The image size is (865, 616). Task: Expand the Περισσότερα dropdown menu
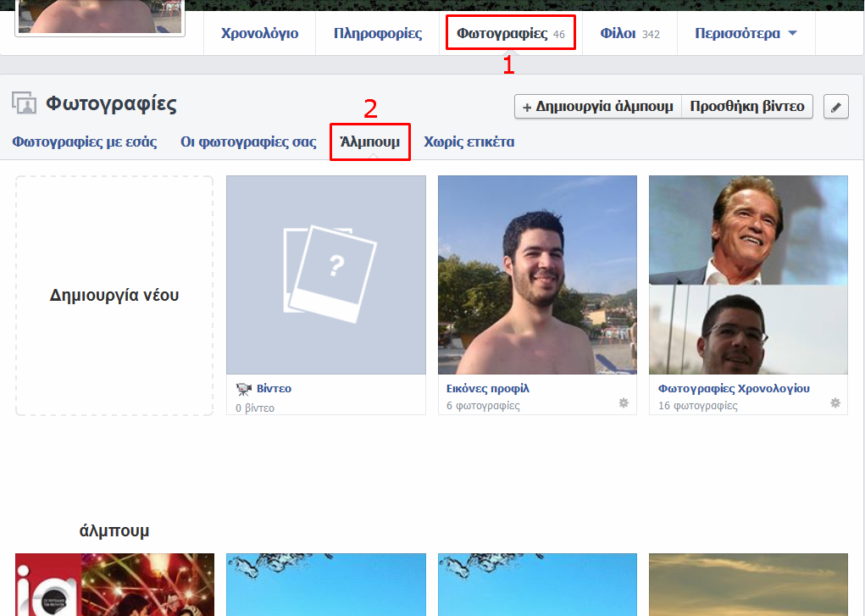click(746, 34)
